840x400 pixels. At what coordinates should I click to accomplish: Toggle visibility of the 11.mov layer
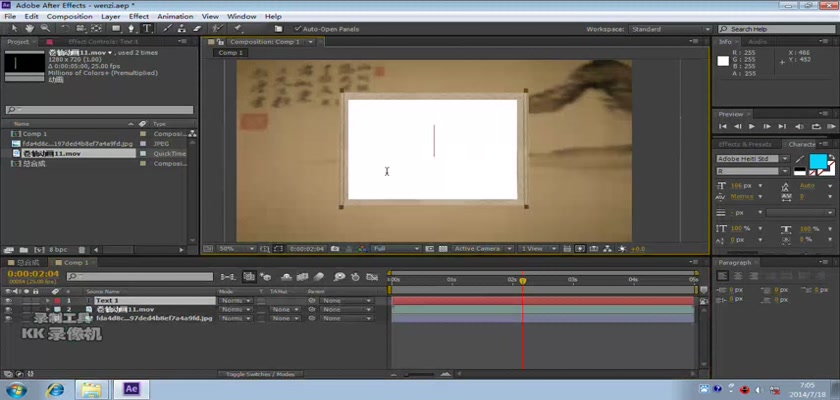[x=8, y=310]
